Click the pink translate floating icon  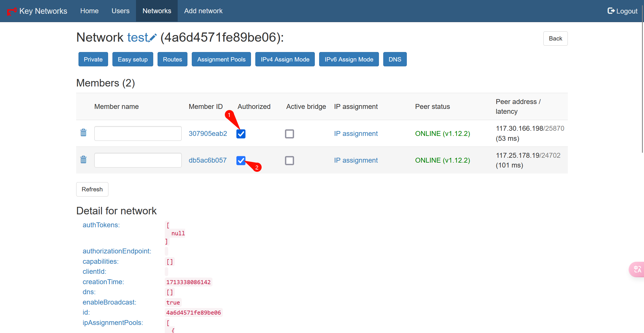637,269
